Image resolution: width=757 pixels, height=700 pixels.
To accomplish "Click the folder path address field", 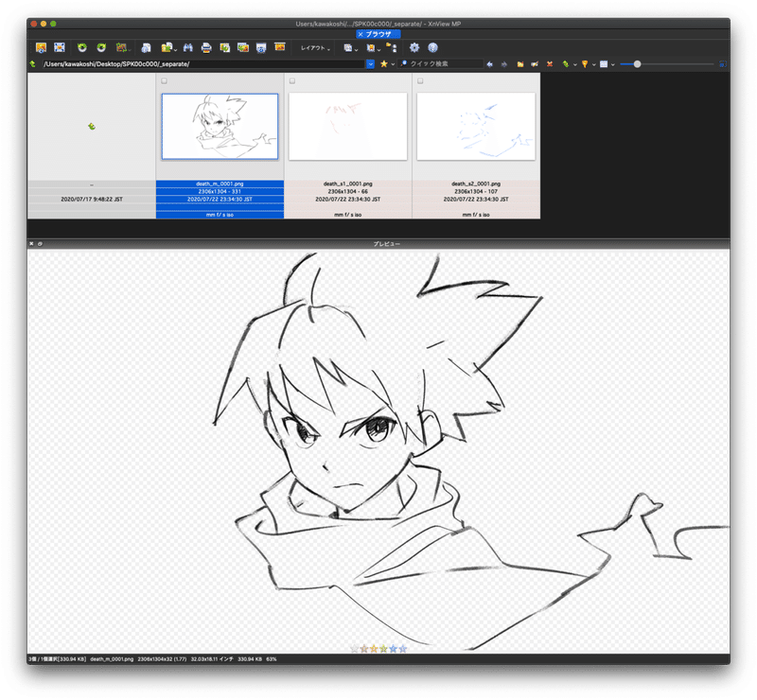I will [x=203, y=63].
